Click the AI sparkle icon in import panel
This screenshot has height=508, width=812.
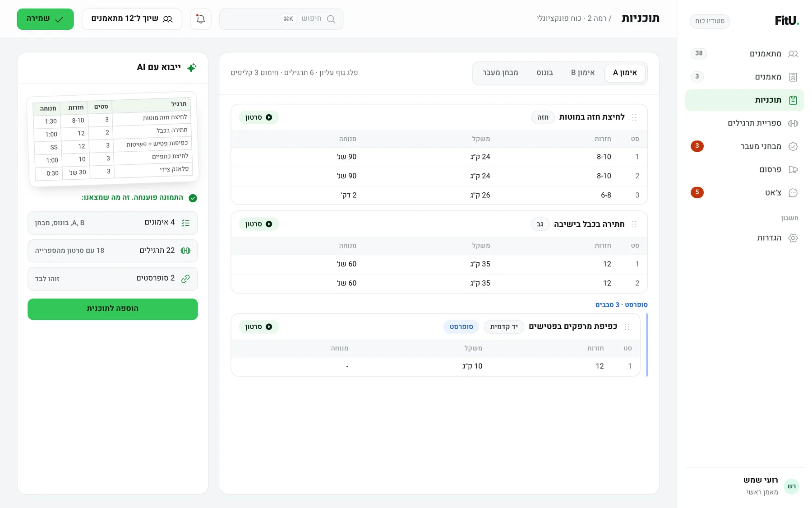pyautogui.click(x=192, y=68)
